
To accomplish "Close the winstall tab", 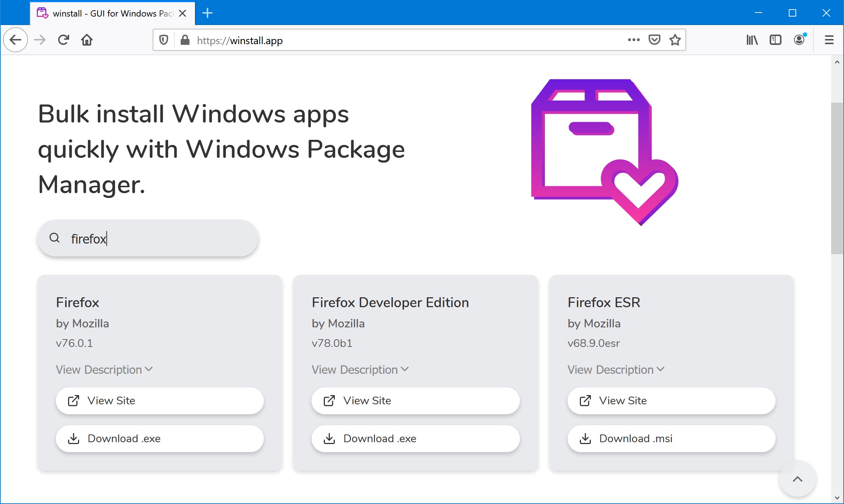I will 182,13.
